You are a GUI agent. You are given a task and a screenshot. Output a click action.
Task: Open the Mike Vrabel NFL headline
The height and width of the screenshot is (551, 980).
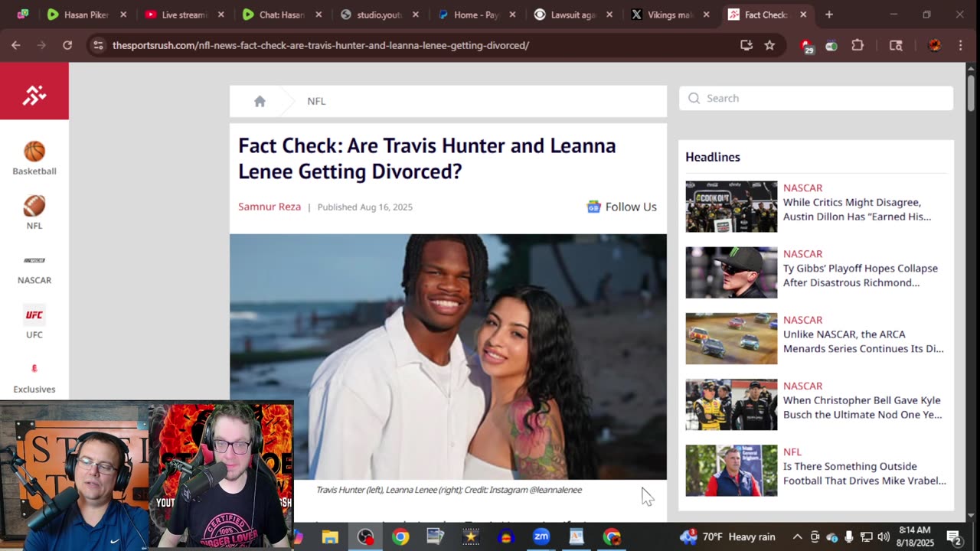tap(864, 473)
